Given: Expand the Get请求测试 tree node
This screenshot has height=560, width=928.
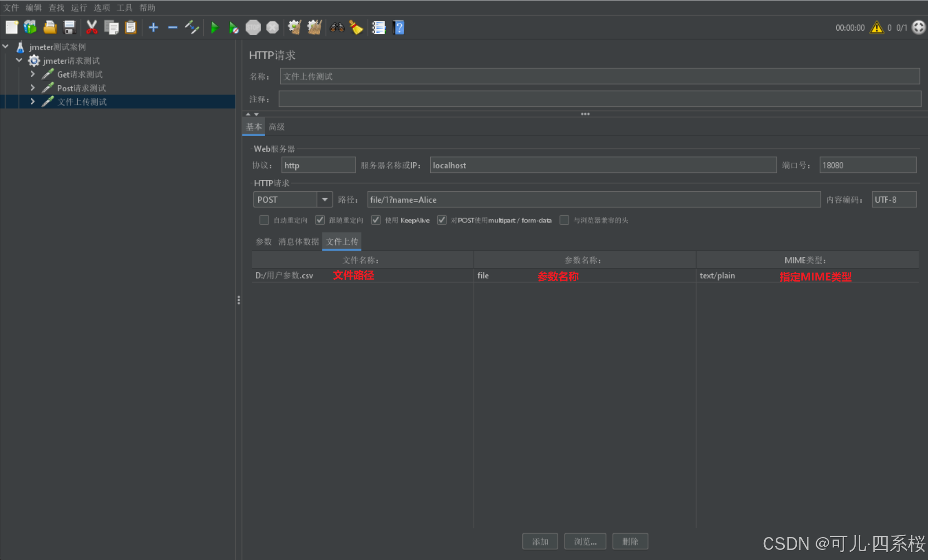Looking at the screenshot, I should point(33,74).
